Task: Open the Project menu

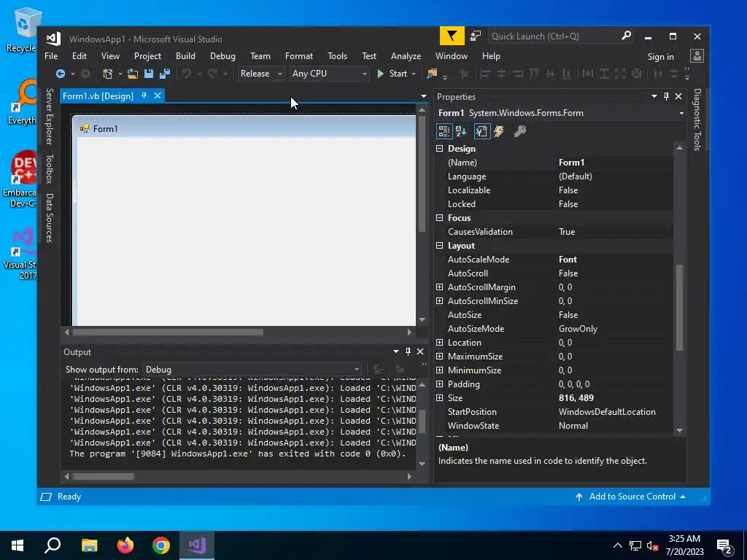Action: click(147, 56)
